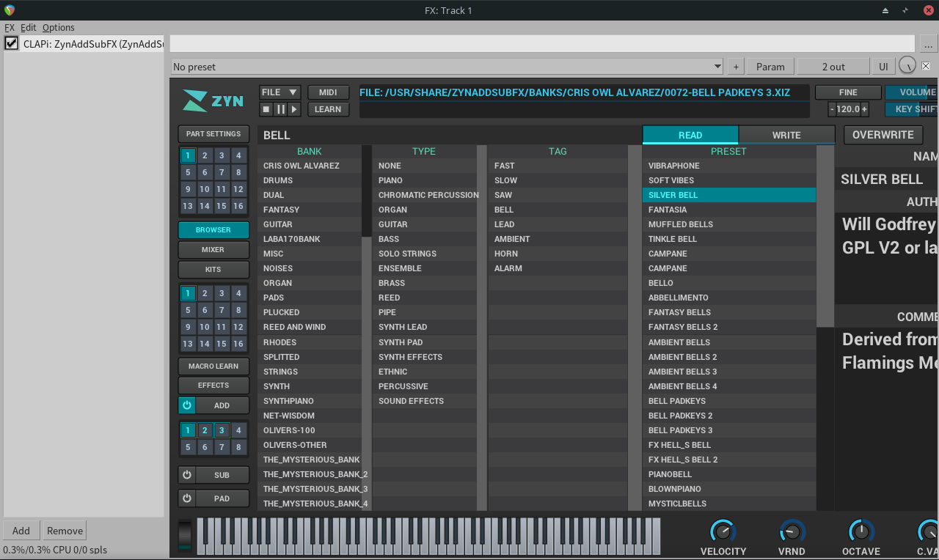The height and width of the screenshot is (560, 939).
Task: Select kit item 13 below KITS
Action: pyautogui.click(x=188, y=344)
